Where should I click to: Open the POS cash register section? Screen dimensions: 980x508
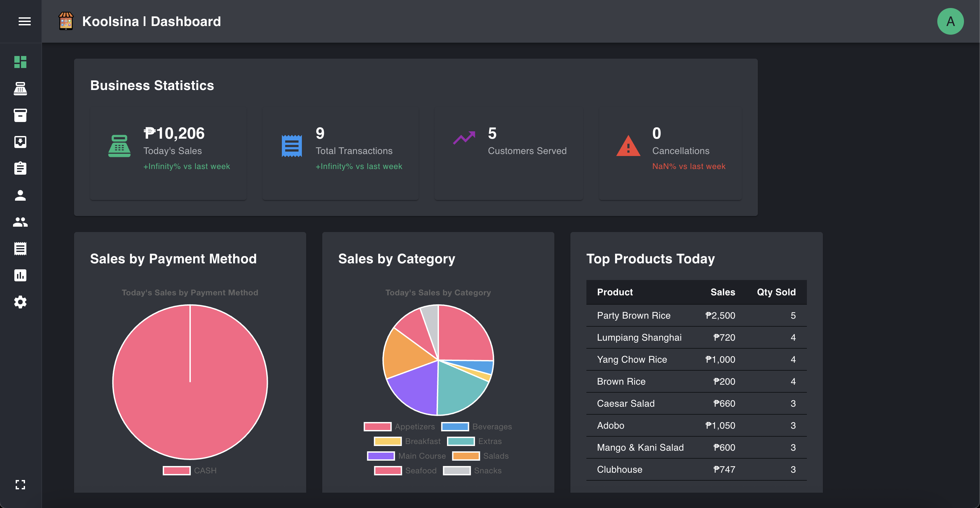[20, 89]
